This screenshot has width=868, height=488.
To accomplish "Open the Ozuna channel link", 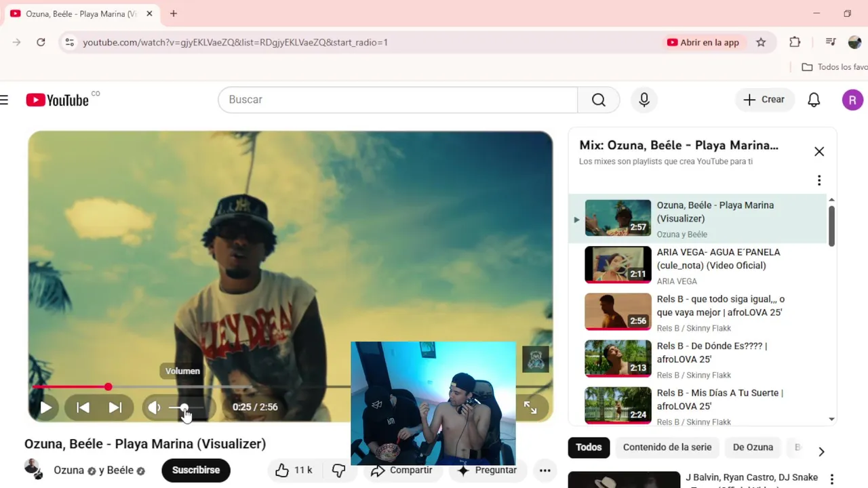I will tap(68, 470).
